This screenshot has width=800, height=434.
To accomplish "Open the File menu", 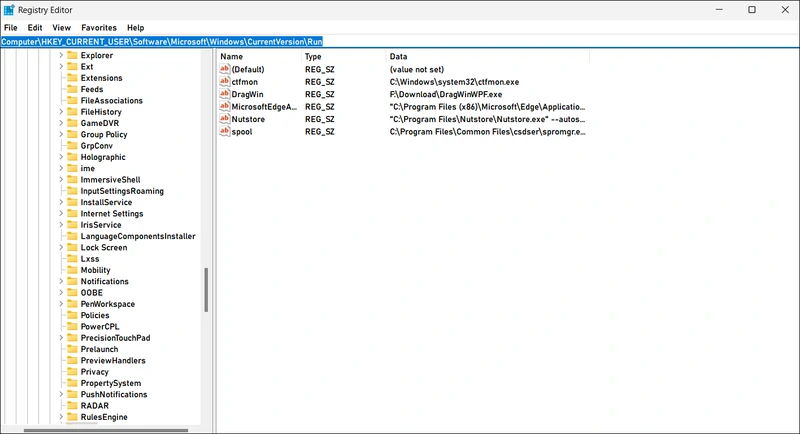I will point(11,27).
